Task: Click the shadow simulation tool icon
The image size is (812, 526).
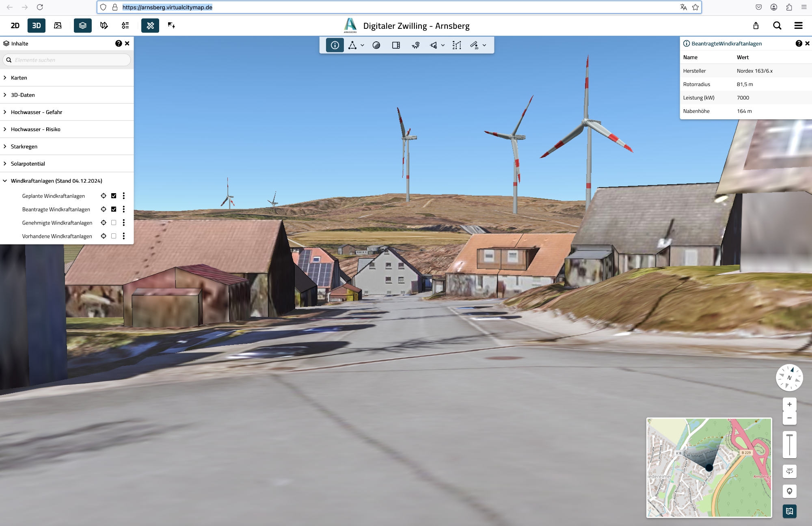Action: (x=376, y=45)
